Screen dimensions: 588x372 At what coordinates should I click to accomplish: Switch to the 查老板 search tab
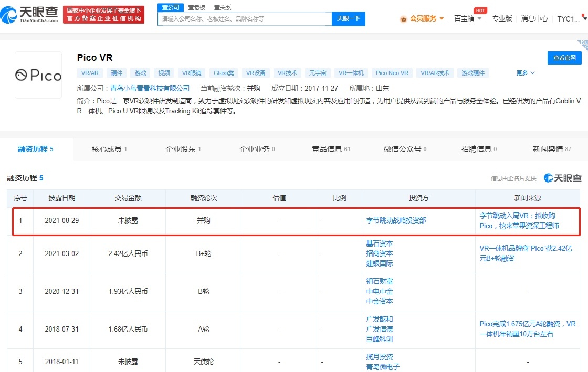(x=196, y=7)
